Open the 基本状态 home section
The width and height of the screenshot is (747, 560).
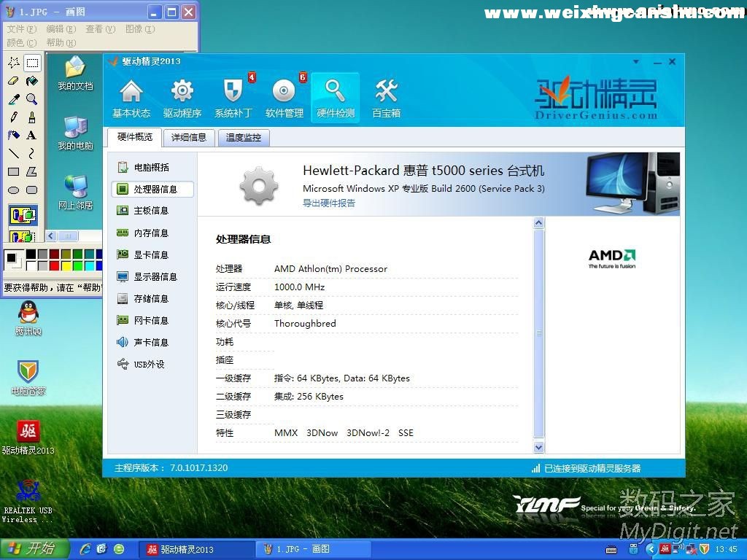click(131, 98)
